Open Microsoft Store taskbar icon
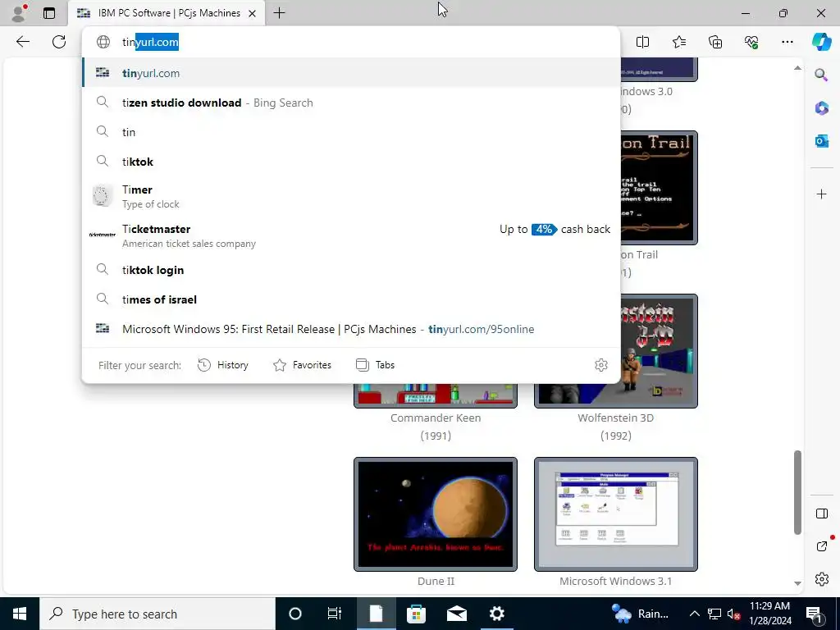 coord(416,614)
